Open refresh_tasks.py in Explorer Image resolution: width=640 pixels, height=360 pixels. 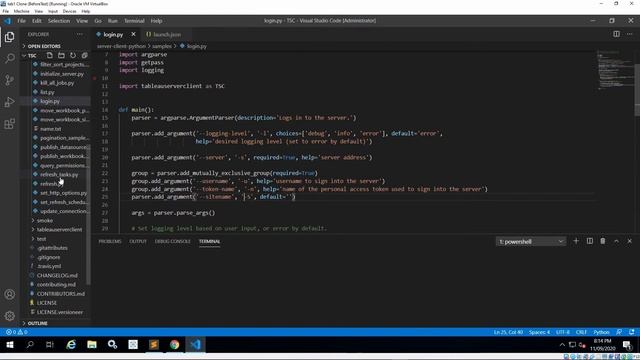pyautogui.click(x=59, y=175)
